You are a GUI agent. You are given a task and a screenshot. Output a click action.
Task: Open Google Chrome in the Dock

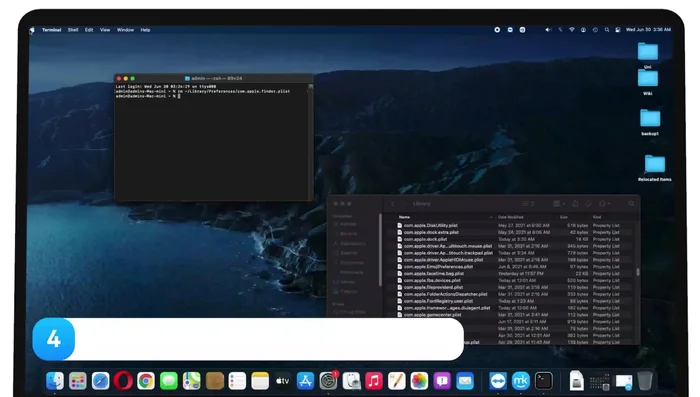[146, 381]
